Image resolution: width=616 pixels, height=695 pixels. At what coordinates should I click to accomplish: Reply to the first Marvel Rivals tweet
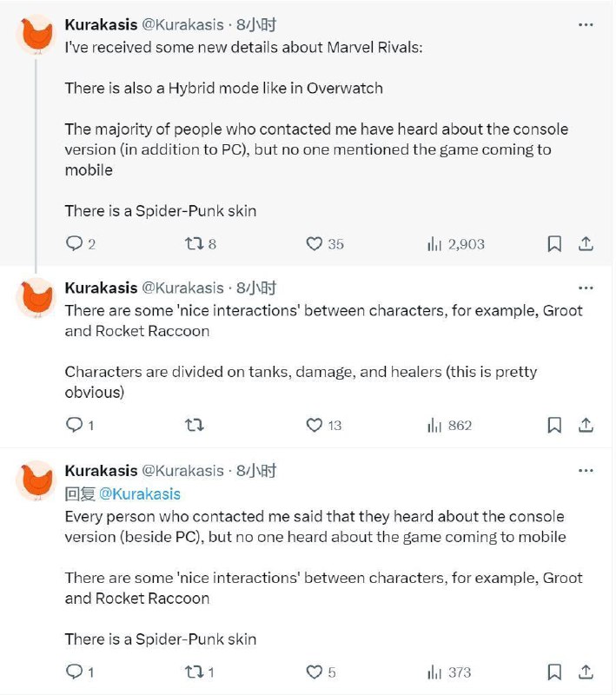pyautogui.click(x=75, y=244)
